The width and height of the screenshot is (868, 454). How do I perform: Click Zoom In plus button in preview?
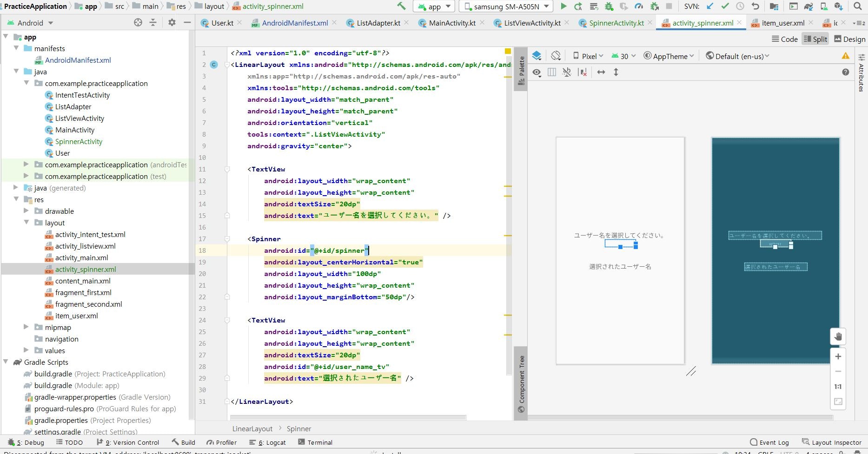tap(838, 356)
